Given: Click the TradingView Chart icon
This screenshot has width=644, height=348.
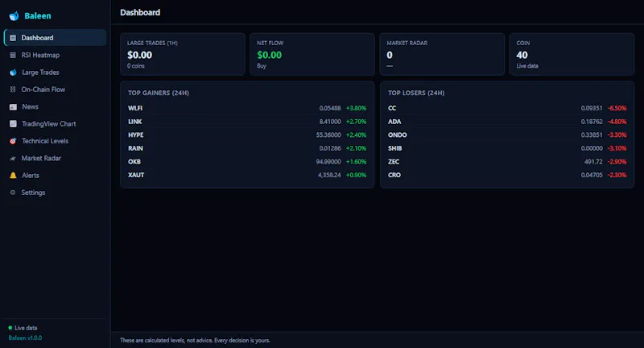Looking at the screenshot, I should [13, 124].
